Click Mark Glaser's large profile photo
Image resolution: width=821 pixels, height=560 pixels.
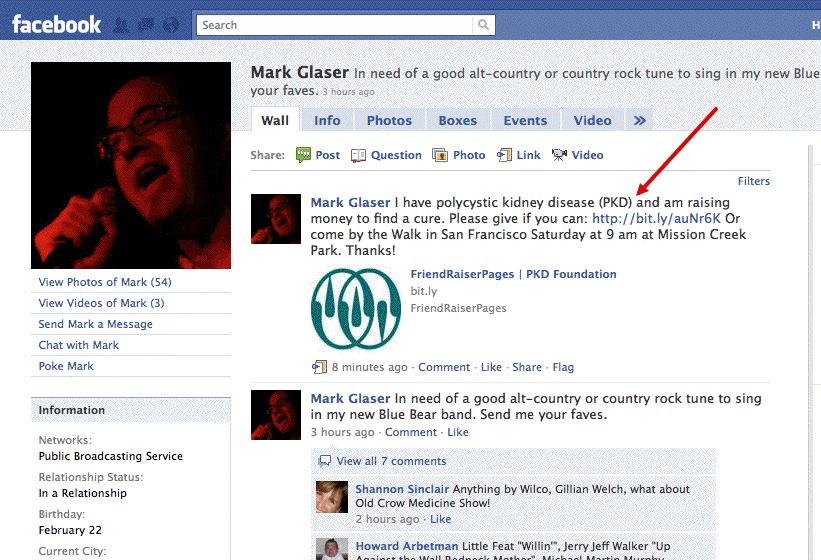[131, 165]
